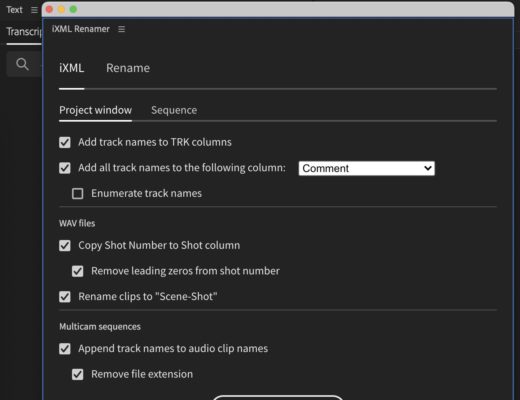Disable Remove leading zeros from shot number
The height and width of the screenshot is (400, 520).
(x=78, y=271)
